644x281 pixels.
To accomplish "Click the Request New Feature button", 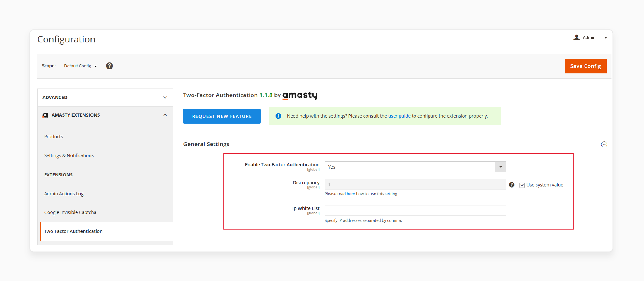I will coord(222,116).
